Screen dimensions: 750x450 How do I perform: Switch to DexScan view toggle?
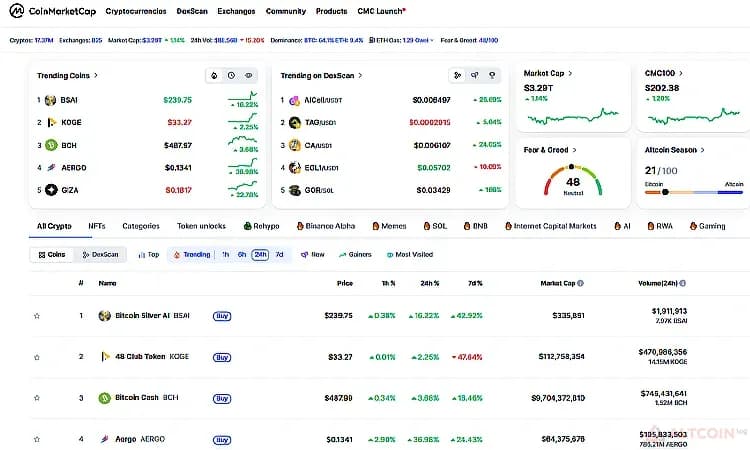click(100, 255)
